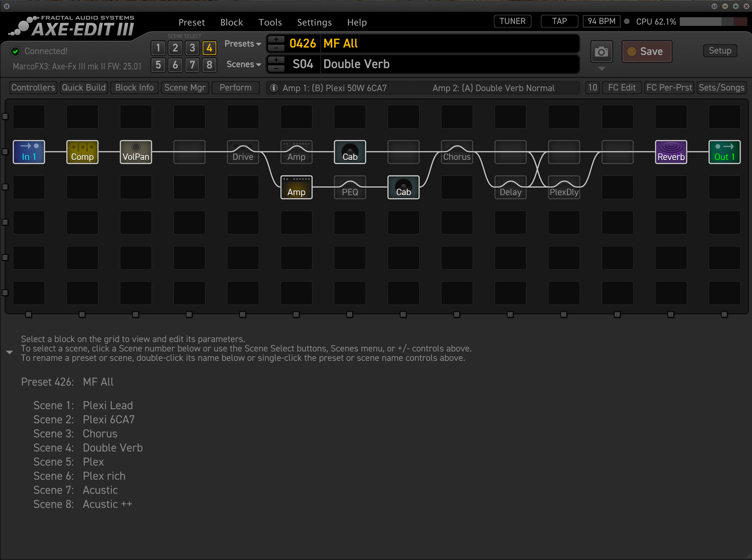Click the camera snapshot icon
Viewport: 752px width, 560px height.
click(602, 51)
